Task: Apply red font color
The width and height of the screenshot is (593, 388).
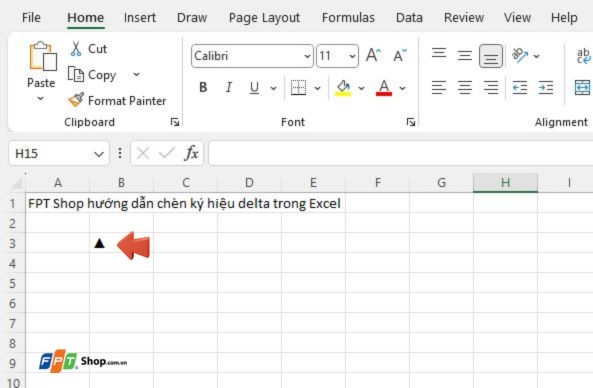Action: [383, 88]
